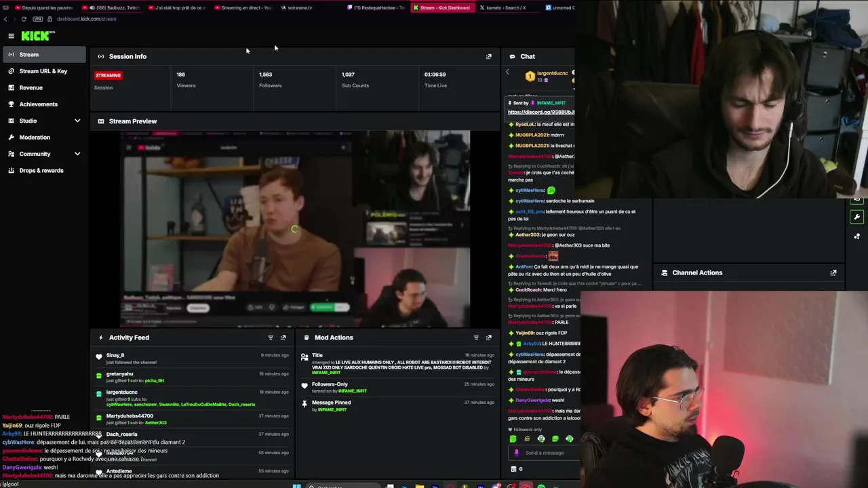The height and width of the screenshot is (488, 868).
Task: Pop out the Session Info panel
Action: 489,56
